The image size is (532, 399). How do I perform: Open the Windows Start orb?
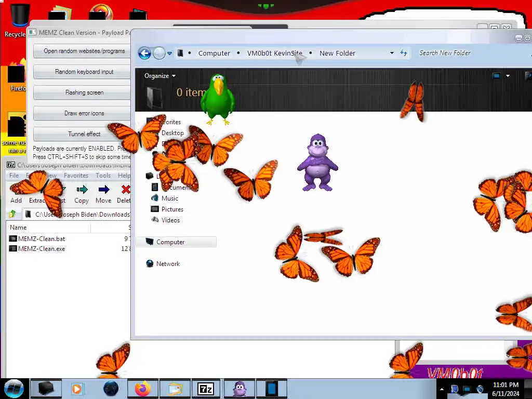pos(14,389)
